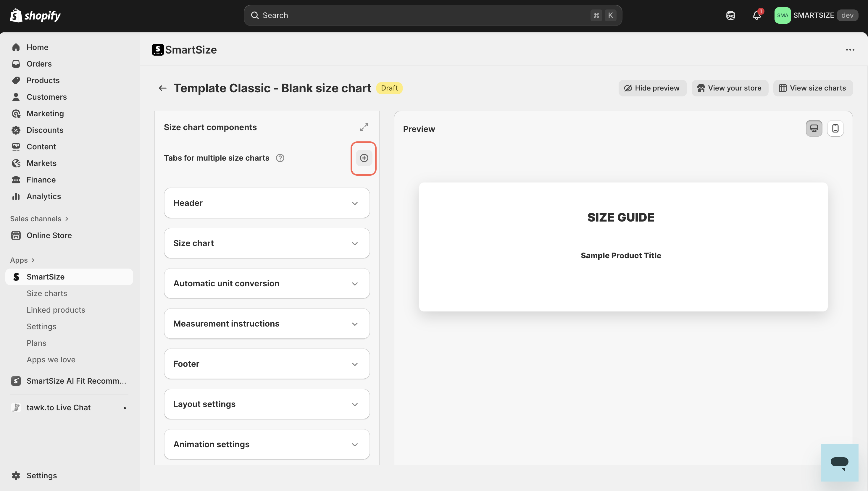868x491 pixels.
Task: Open the Sidekick assistant icon
Action: 730,15
